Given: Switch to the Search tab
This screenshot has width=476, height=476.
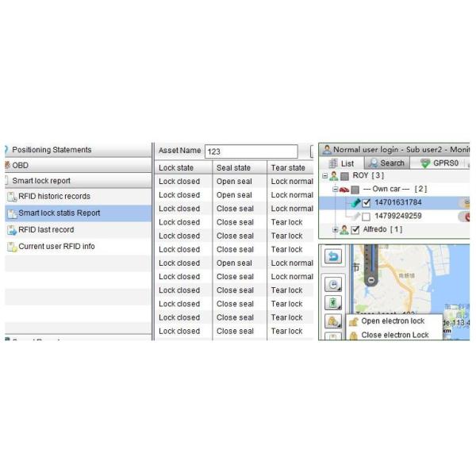Looking at the screenshot, I should (386, 163).
